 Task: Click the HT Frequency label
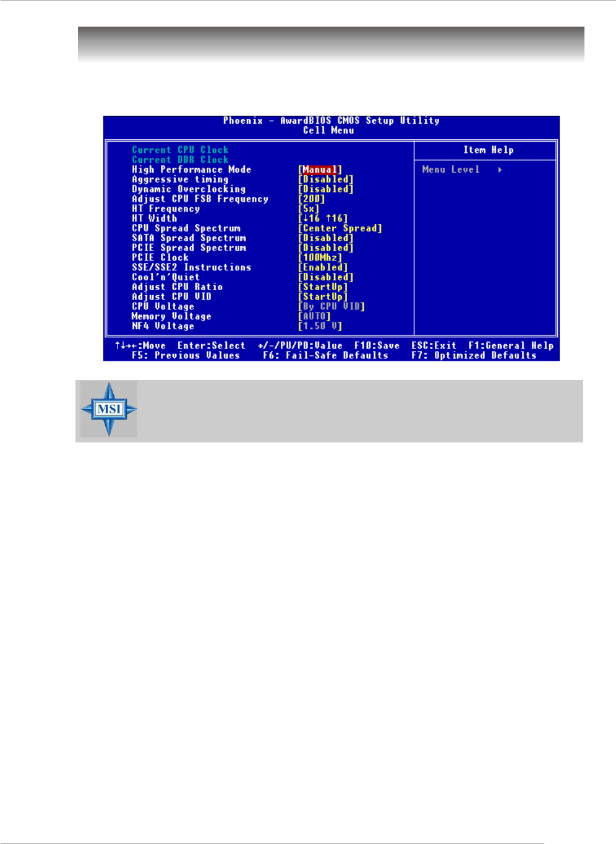coord(166,209)
